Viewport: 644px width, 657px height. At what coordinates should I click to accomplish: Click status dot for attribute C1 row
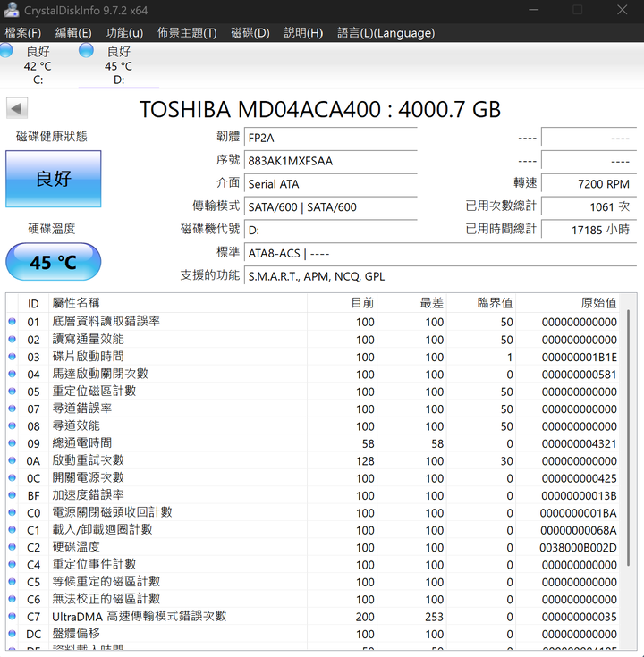coord(13,529)
